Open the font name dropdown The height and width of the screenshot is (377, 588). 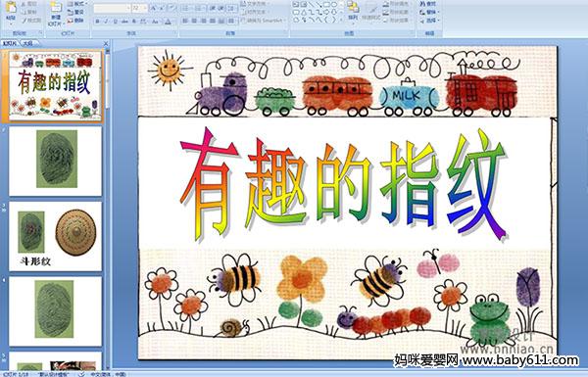[112, 8]
